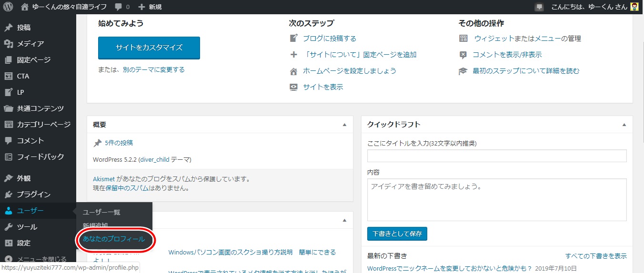Select ユーザー一覧 from submenu
Image resolution: width=644 pixels, height=273 pixels.
[x=101, y=212]
